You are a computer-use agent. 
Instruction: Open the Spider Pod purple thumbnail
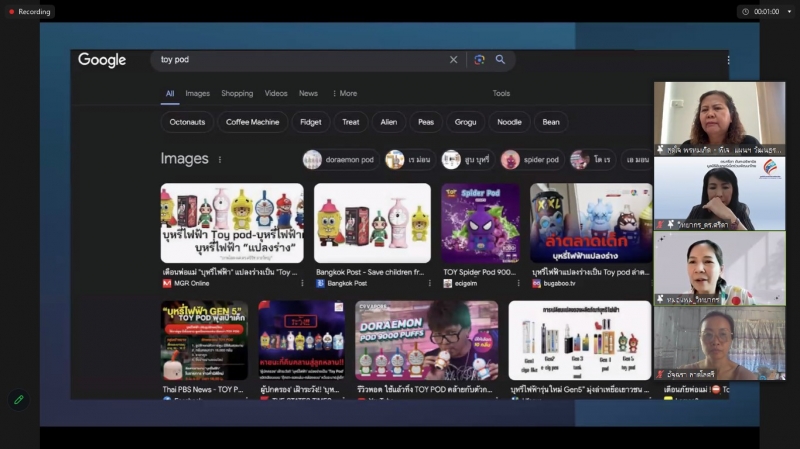(x=480, y=223)
